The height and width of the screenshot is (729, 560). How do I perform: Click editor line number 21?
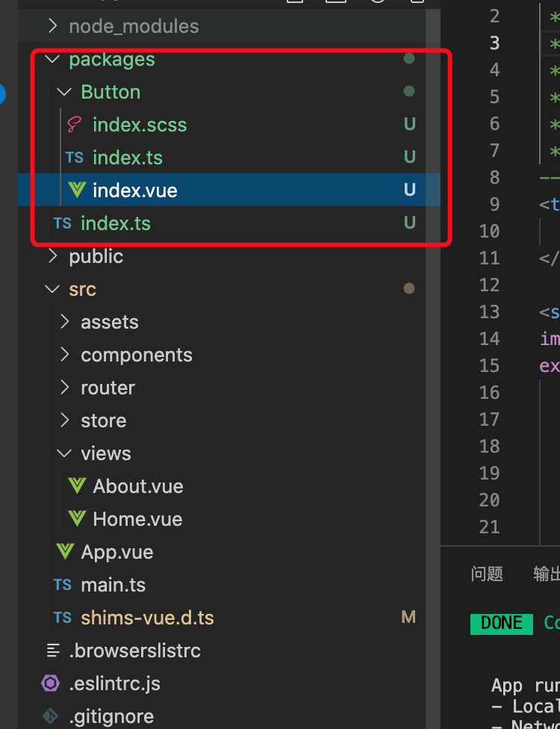[489, 527]
